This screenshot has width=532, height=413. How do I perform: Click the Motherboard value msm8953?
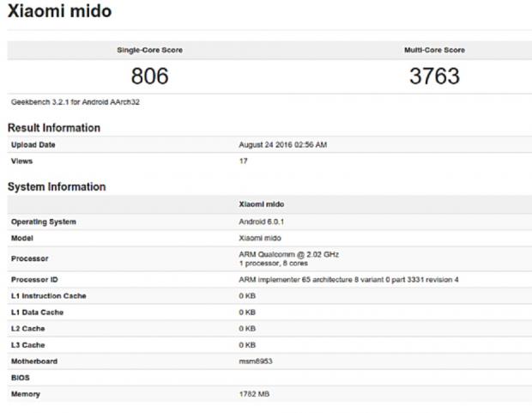(x=257, y=361)
